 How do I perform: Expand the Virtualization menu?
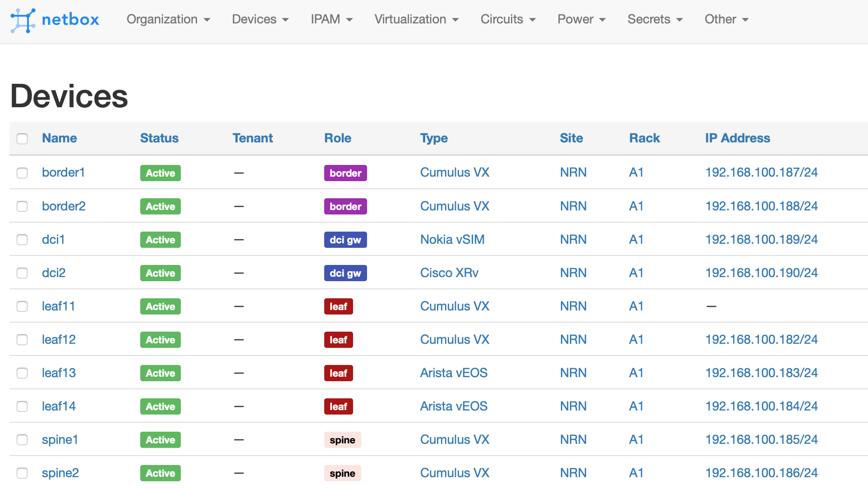point(416,19)
